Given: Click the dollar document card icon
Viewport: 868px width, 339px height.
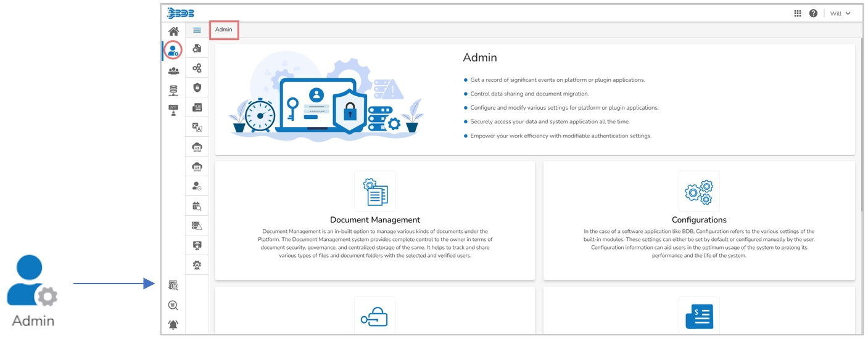Looking at the screenshot, I should pos(699,316).
